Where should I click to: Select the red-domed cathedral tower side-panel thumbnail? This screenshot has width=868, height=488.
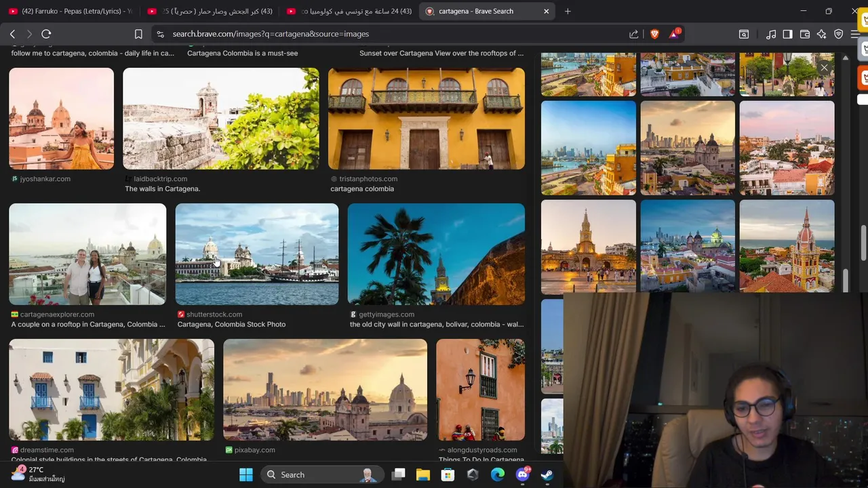pyautogui.click(x=787, y=247)
